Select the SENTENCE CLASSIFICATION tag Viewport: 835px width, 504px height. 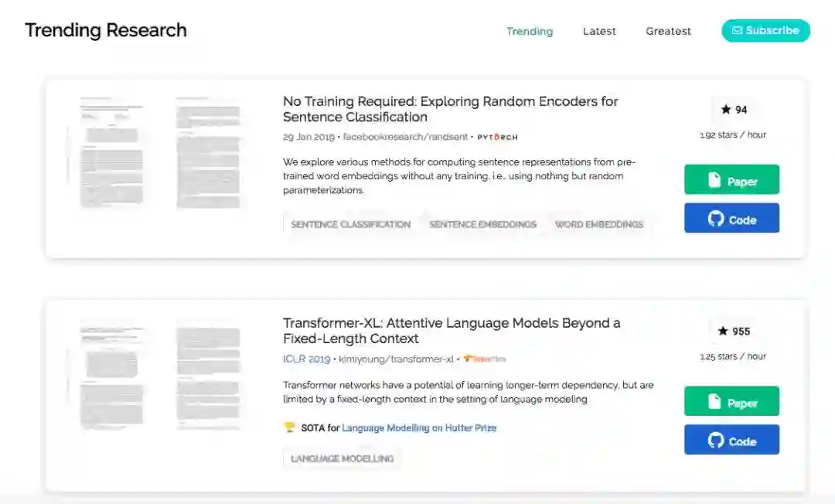pos(350,225)
